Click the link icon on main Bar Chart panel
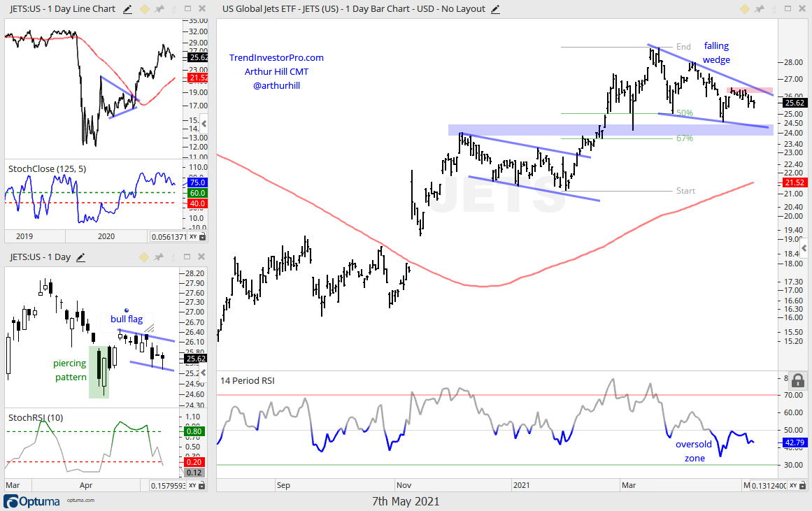The width and height of the screenshot is (812, 511). tap(774, 9)
